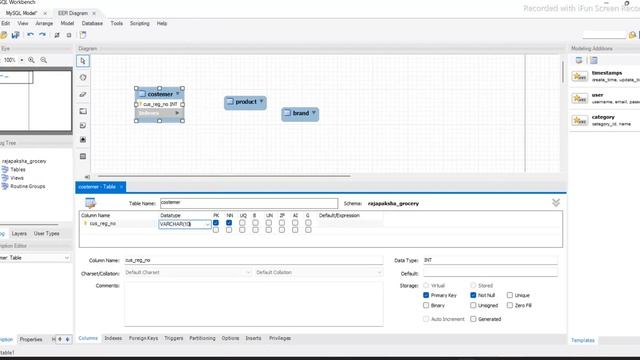
Task: Switch to the MySQL Model tab
Action: point(21,13)
